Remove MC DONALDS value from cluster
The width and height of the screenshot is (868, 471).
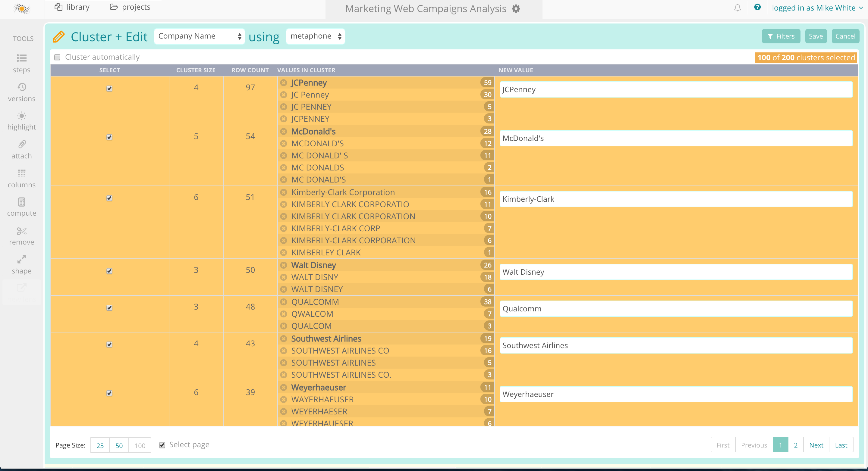point(283,168)
